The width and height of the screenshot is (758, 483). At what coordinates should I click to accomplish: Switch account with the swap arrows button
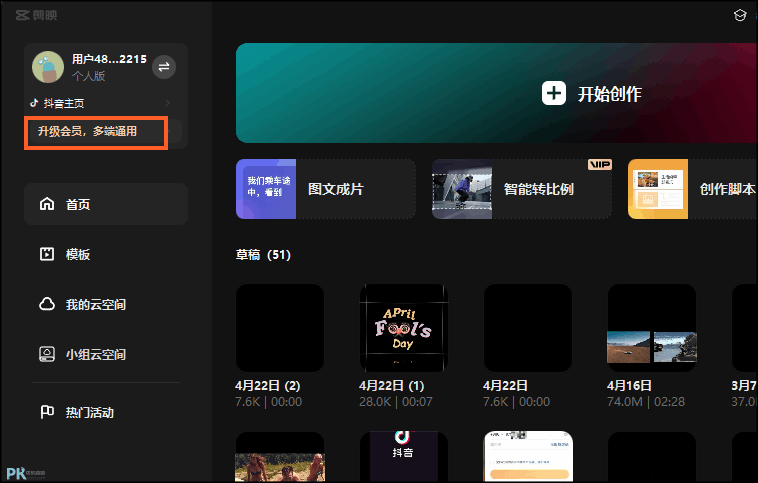(x=164, y=67)
